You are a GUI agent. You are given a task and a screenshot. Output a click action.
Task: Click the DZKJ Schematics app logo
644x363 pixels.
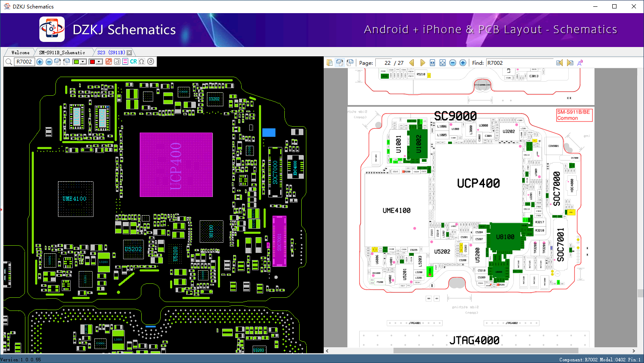coord(52,29)
